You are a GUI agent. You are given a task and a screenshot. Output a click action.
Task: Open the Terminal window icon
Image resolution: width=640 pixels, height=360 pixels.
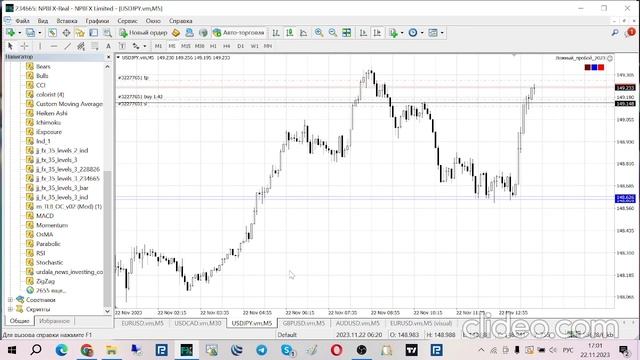pyautogui.click(x=93, y=33)
